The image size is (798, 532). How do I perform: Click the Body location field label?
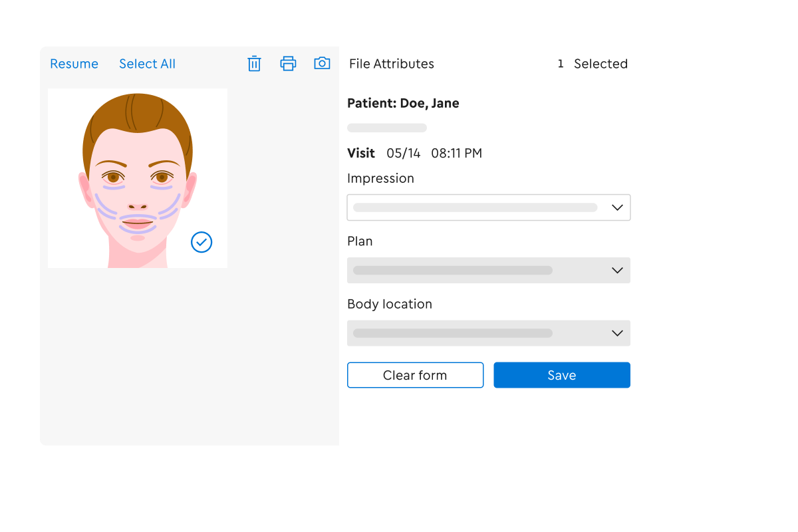[x=389, y=304]
